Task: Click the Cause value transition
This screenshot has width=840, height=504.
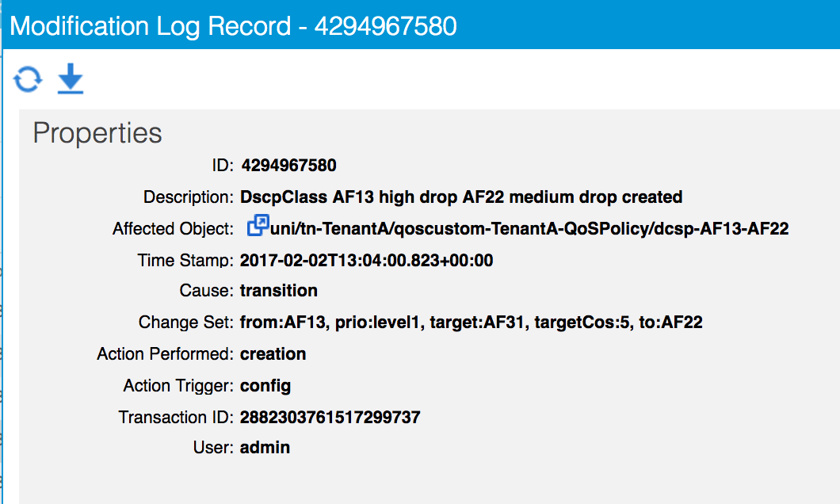Action: [x=279, y=291]
